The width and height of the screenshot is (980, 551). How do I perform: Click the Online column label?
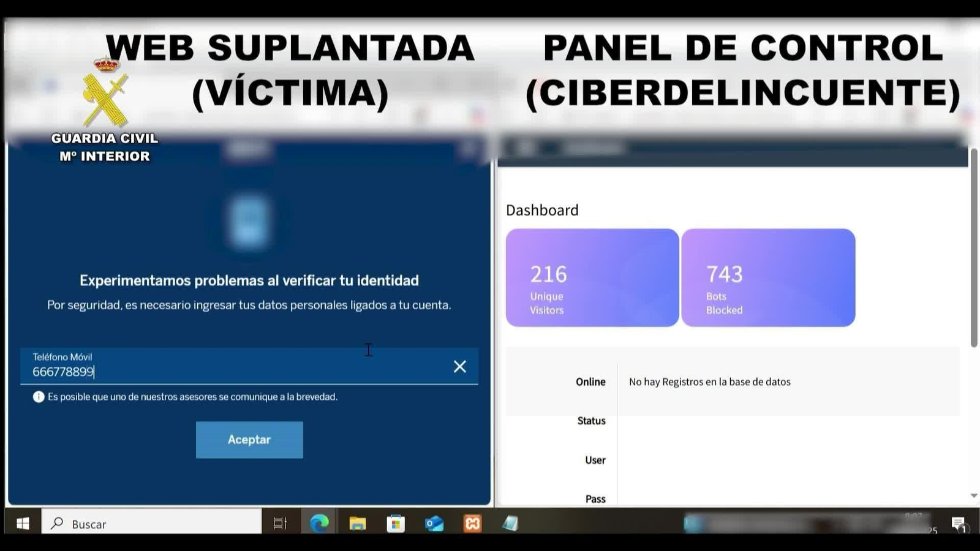[590, 382]
